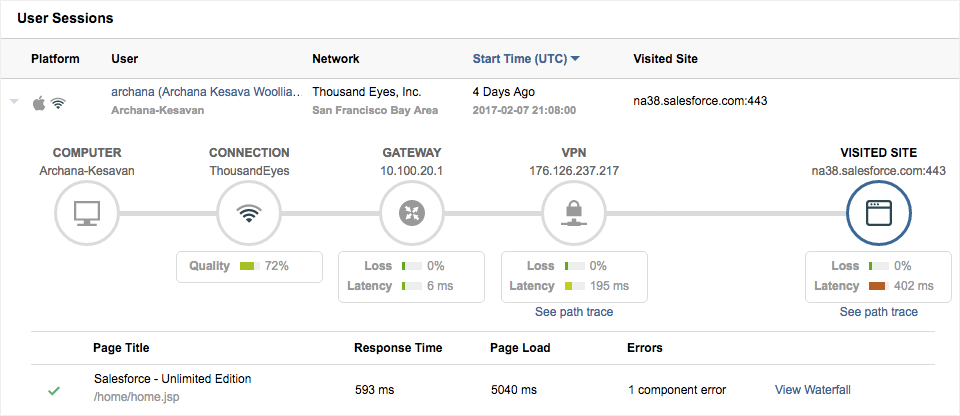
Task: Collapse the user session row arrow
Action: [x=14, y=102]
